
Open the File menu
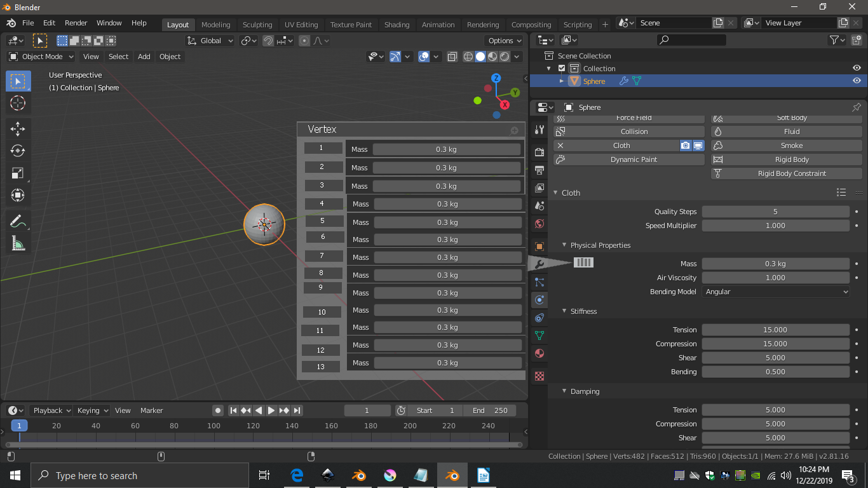point(28,23)
